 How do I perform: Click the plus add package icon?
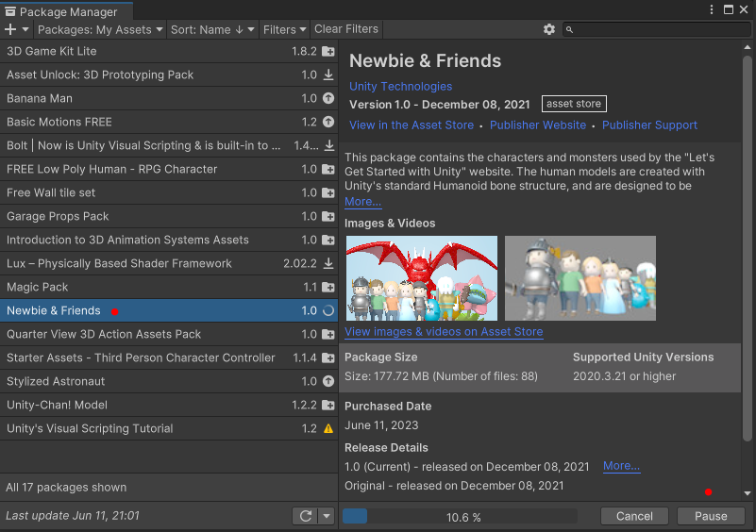(9, 29)
